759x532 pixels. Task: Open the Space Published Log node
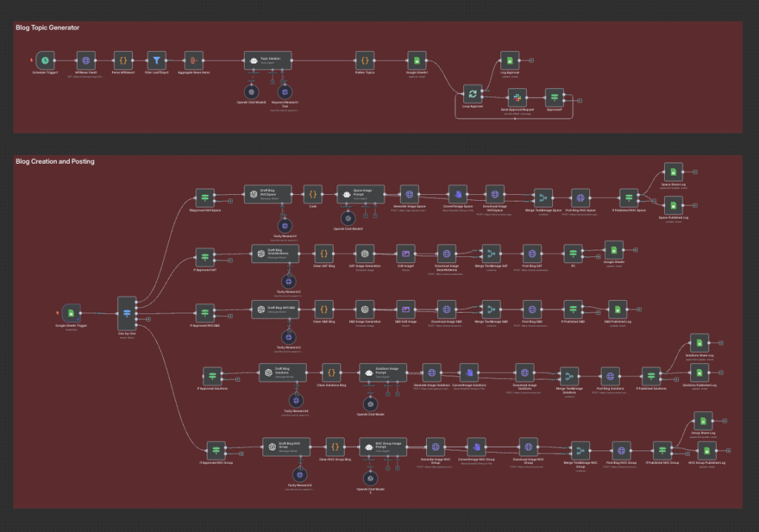[x=673, y=205]
